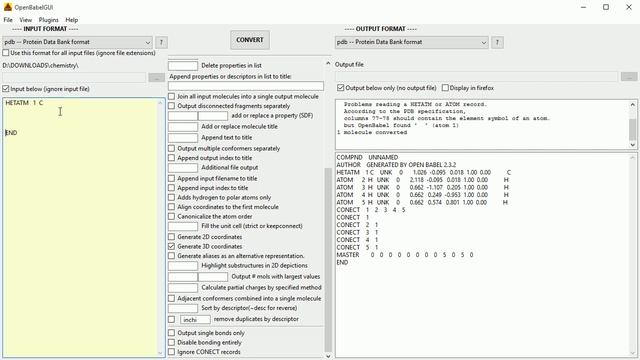Check 'Adjacent conformers combined into a single molecule'
640x360 pixels.
pos(171,298)
